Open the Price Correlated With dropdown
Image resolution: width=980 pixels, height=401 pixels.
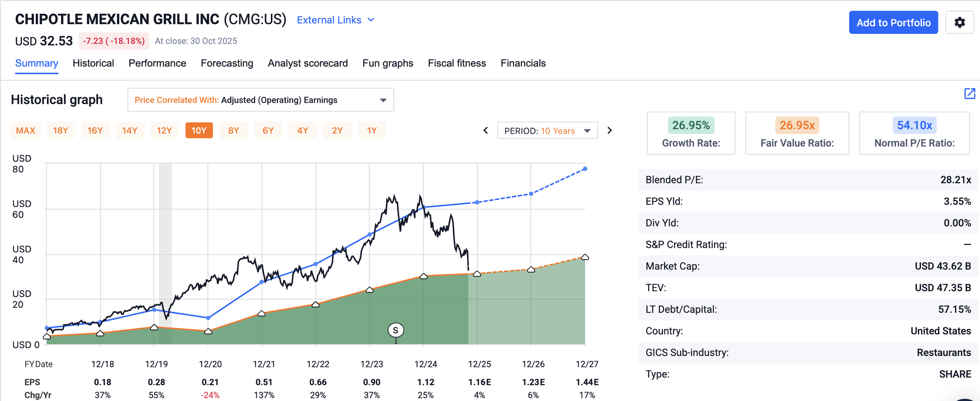pos(261,100)
